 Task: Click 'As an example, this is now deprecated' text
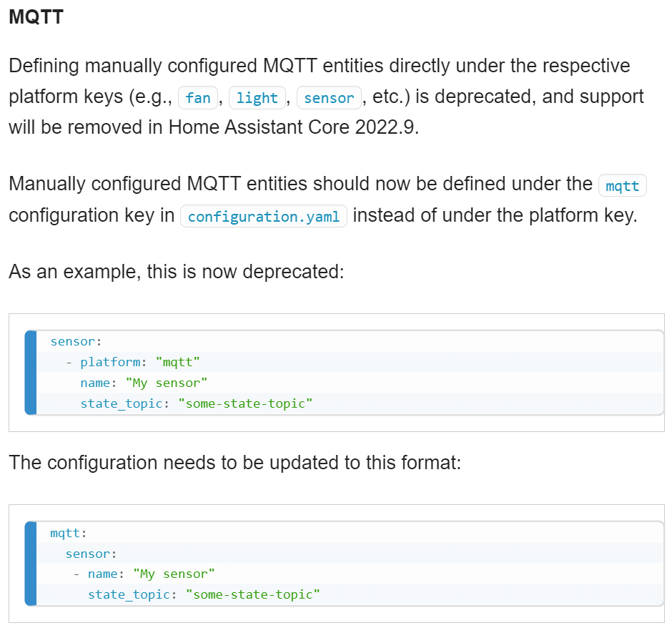(x=176, y=272)
